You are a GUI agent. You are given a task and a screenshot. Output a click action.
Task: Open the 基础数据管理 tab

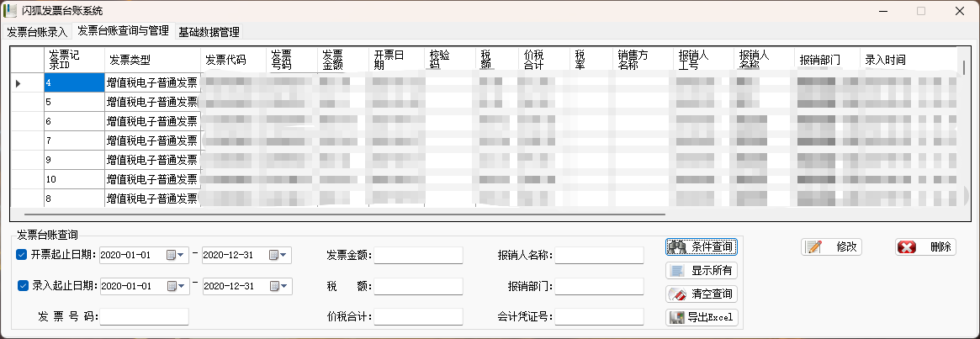coord(209,32)
